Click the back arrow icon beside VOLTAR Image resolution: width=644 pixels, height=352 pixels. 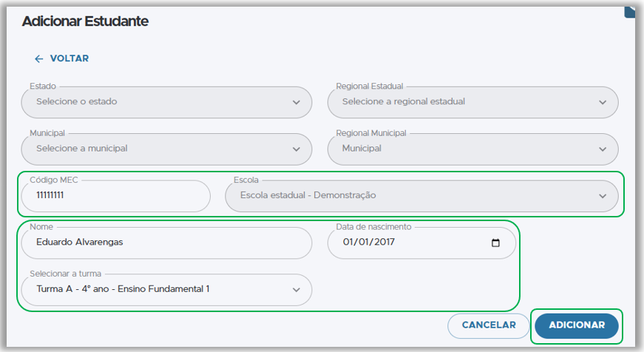pos(39,58)
